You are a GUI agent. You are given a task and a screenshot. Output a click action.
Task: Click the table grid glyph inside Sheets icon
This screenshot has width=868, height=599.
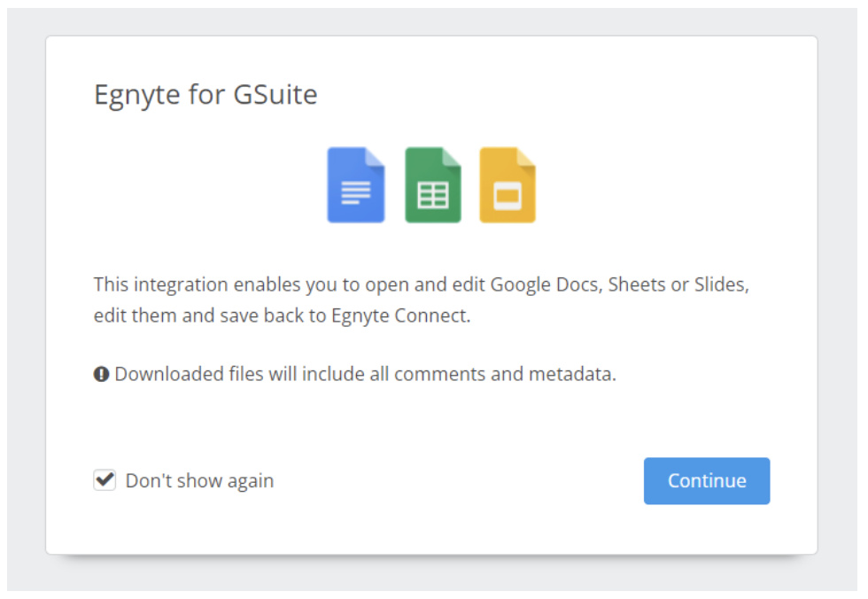(432, 194)
